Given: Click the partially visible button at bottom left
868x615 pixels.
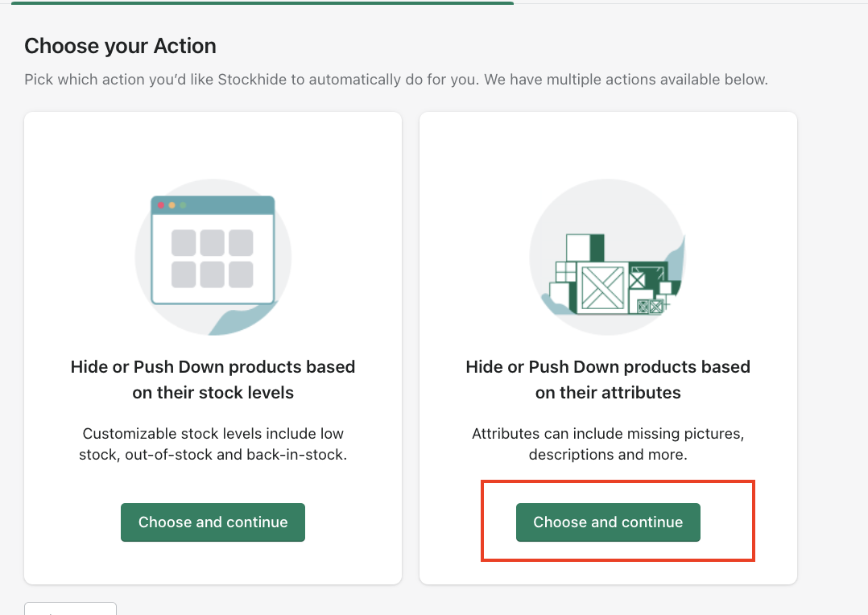Looking at the screenshot, I should [x=70, y=609].
